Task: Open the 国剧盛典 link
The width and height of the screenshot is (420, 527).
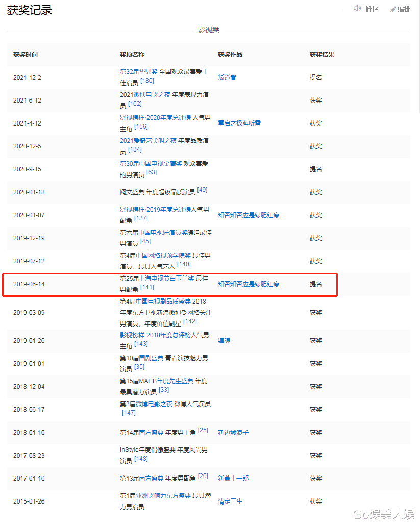Action: tap(151, 359)
